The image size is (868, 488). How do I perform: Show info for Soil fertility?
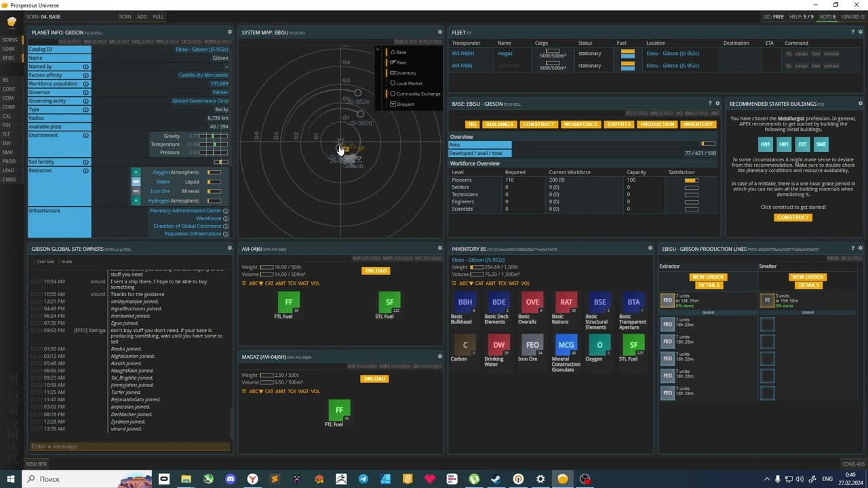pos(85,162)
